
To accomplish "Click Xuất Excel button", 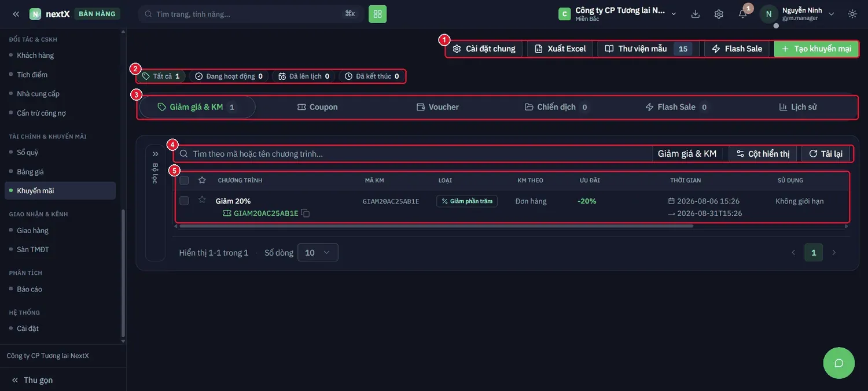I will point(560,49).
